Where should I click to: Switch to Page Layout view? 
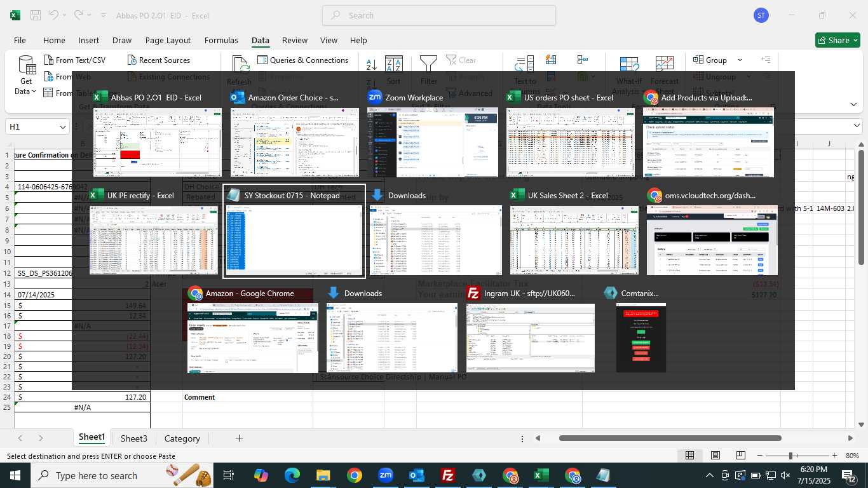(x=715, y=456)
